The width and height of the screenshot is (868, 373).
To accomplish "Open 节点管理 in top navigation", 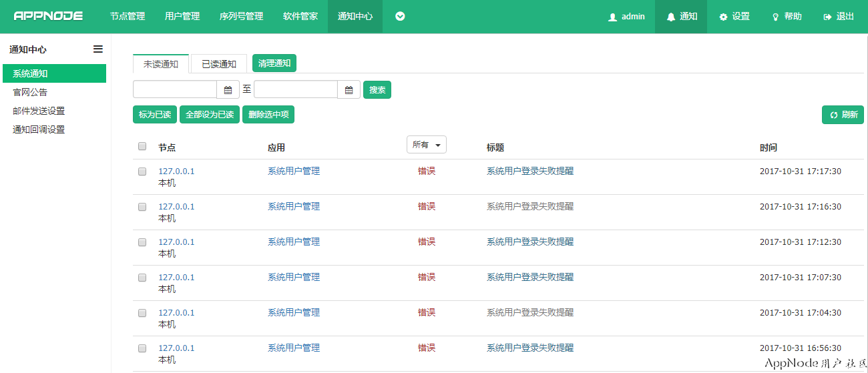I will pos(128,17).
